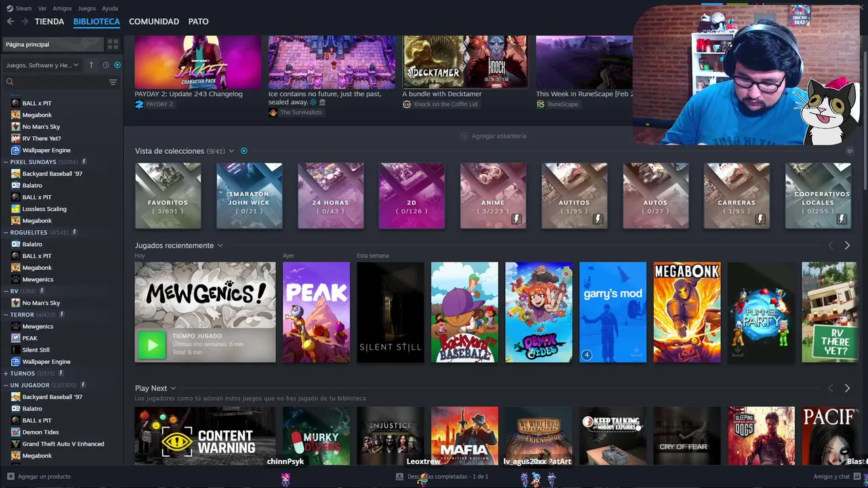The image size is (868, 488).
Task: Show next recently played games arrow
Action: [847, 245]
